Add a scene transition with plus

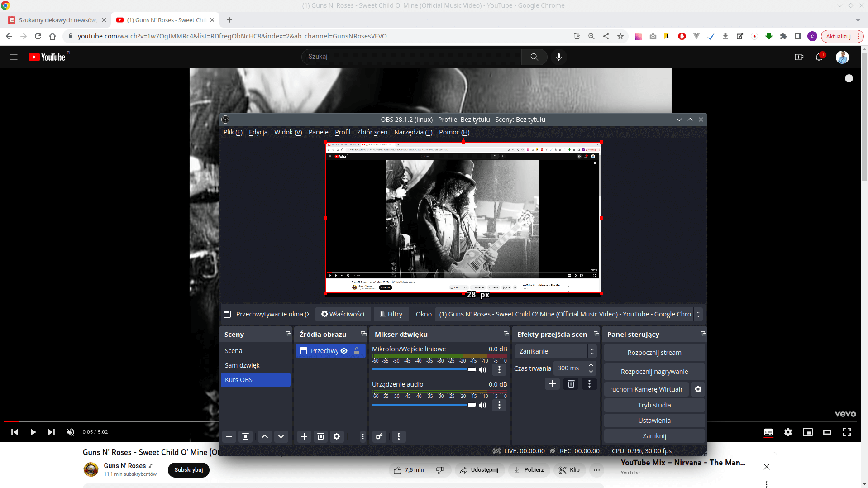click(x=552, y=384)
